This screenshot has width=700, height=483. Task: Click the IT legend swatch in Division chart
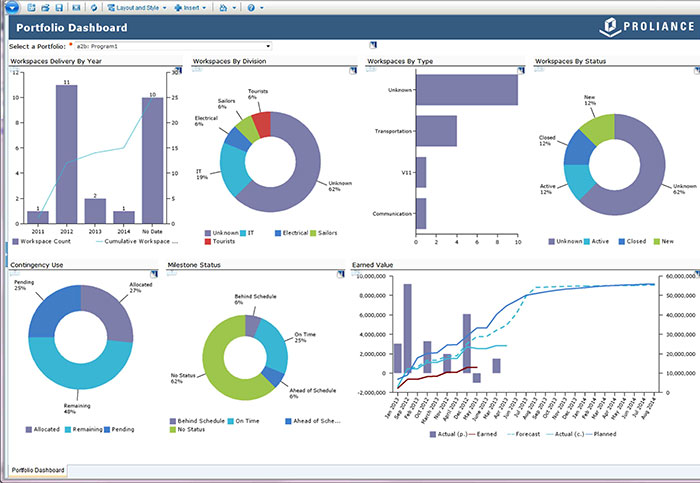click(x=243, y=233)
